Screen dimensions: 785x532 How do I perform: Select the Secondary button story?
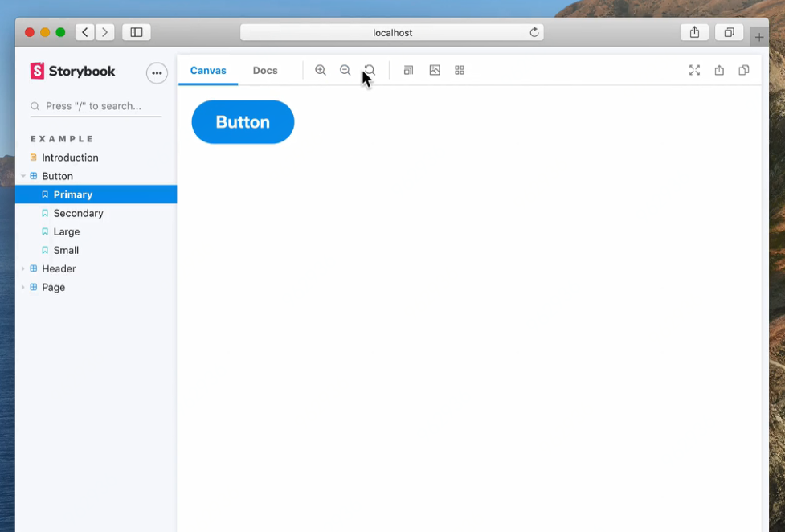(x=78, y=213)
